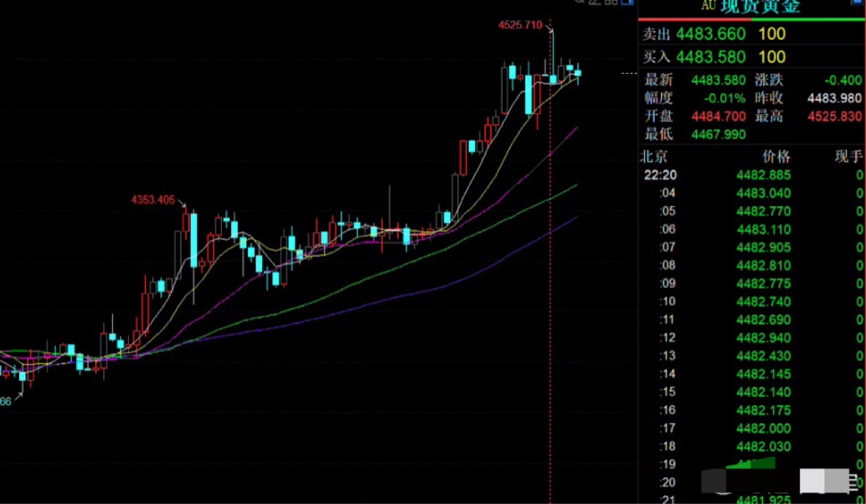Viewport: 866px width, 504px height.
Task: Click the 最新 value 4483.580
Action: click(x=718, y=80)
